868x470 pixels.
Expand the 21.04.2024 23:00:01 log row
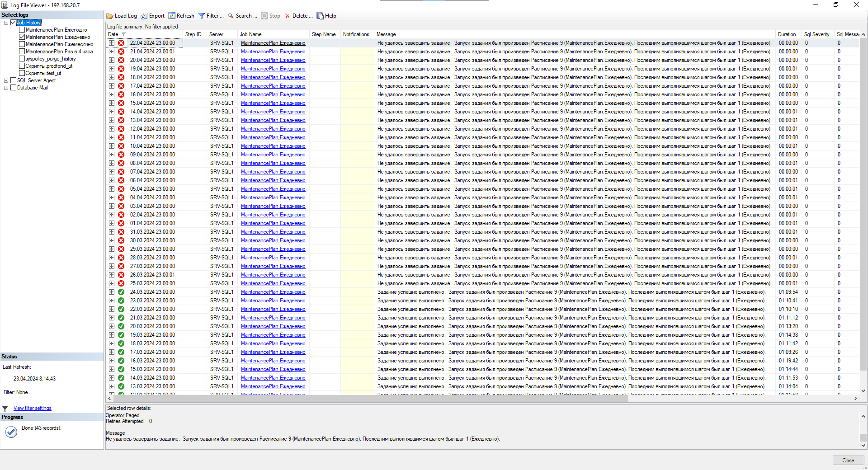(x=112, y=52)
